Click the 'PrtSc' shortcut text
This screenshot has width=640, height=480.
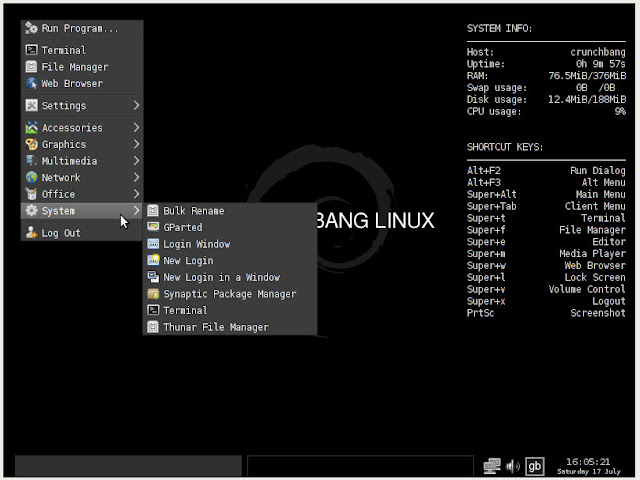click(x=480, y=313)
